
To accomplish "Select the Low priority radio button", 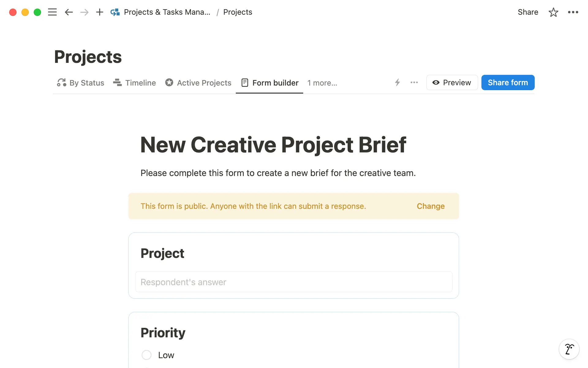I will (x=146, y=355).
